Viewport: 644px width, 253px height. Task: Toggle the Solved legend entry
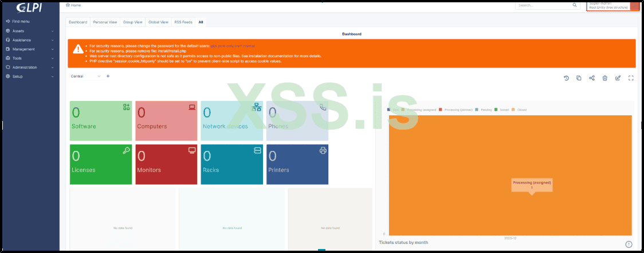tap(501, 110)
